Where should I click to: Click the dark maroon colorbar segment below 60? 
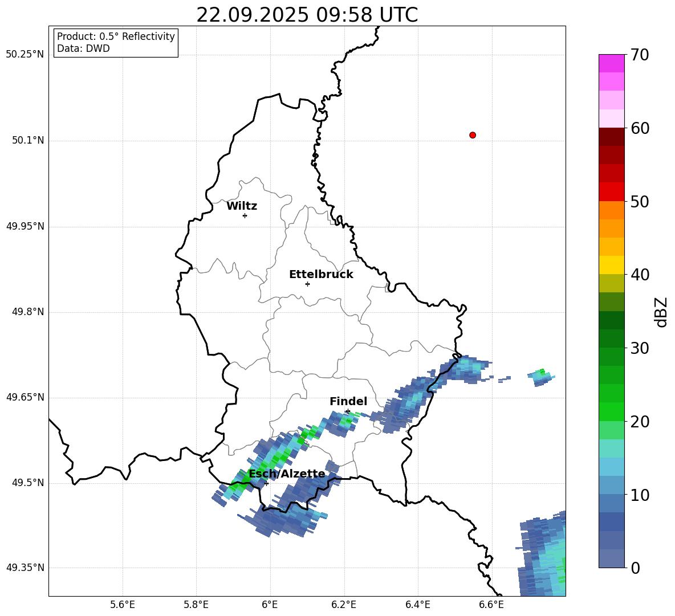point(611,137)
